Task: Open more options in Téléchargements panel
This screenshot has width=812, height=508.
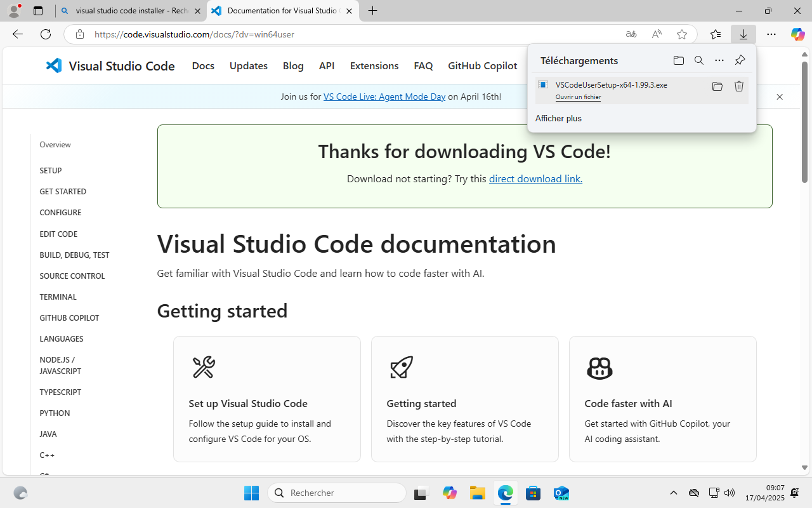Action: [719, 60]
